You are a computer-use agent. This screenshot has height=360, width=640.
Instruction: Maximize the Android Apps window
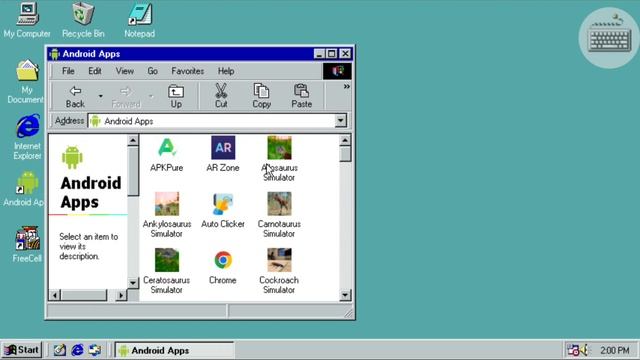pyautogui.click(x=331, y=54)
